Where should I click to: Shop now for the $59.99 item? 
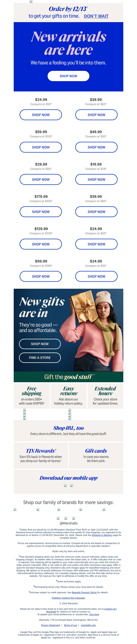41,147
